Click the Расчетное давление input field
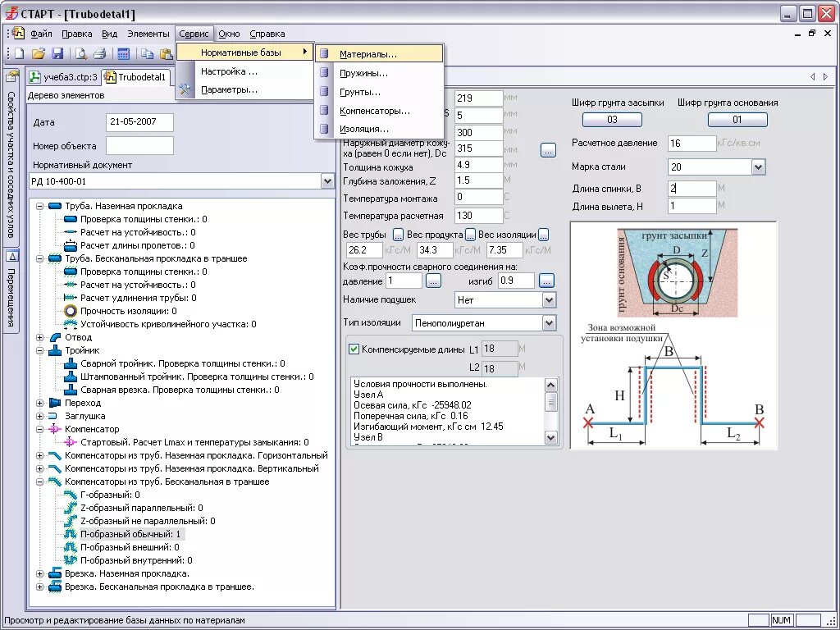The height and width of the screenshot is (630, 840). pyautogui.click(x=692, y=144)
